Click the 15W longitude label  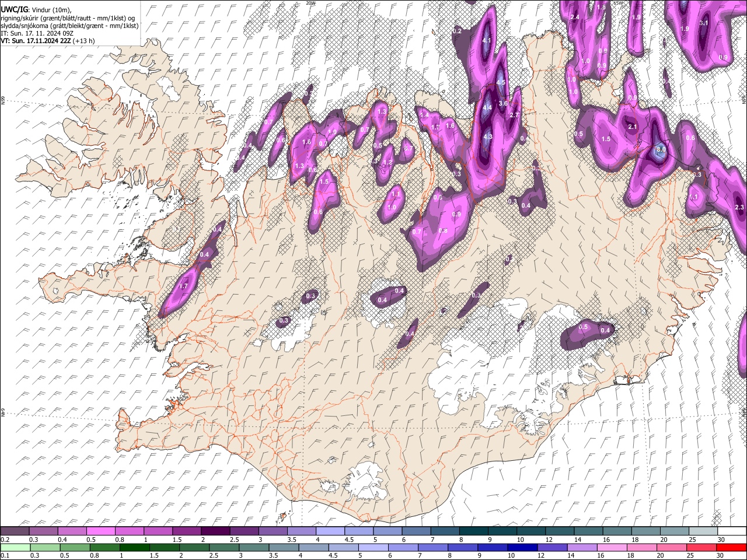pyautogui.click(x=618, y=3)
